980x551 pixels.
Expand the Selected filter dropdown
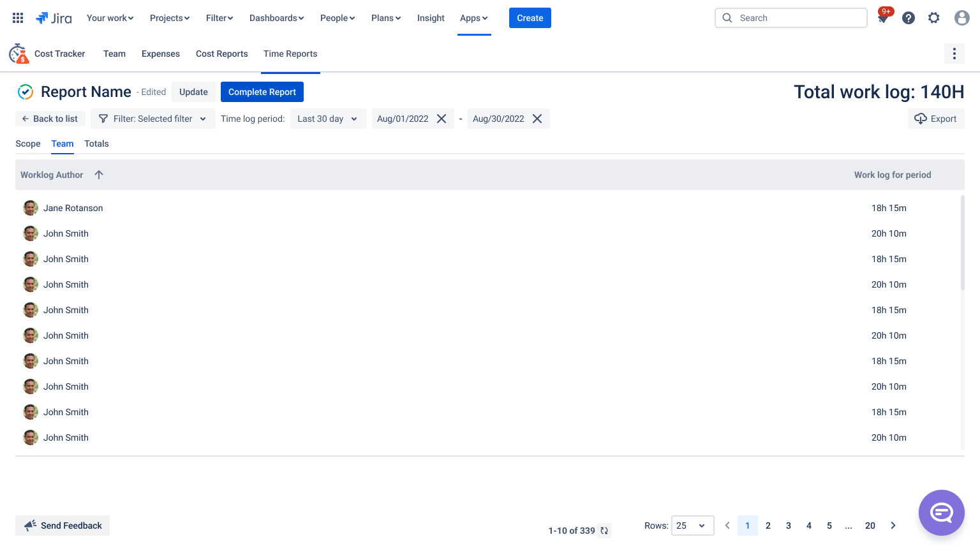pyautogui.click(x=153, y=119)
